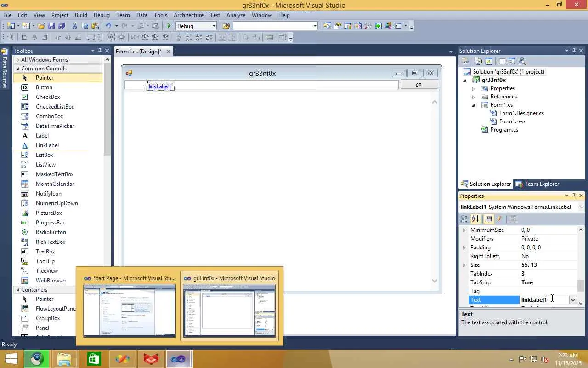Click the Align Tops layout icon
Screen dimensions: 588x368
(58, 38)
